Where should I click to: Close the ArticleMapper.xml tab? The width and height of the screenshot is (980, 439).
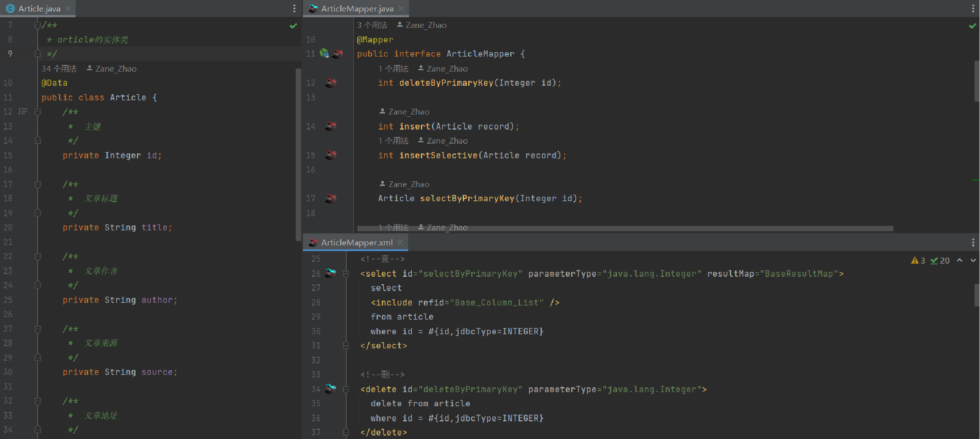pyautogui.click(x=400, y=242)
